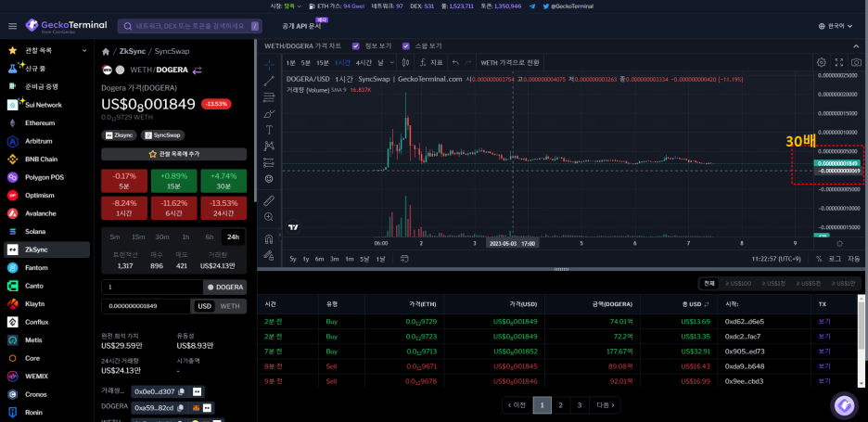Open the go-to-date calendar icon
868x422 pixels.
(x=404, y=259)
